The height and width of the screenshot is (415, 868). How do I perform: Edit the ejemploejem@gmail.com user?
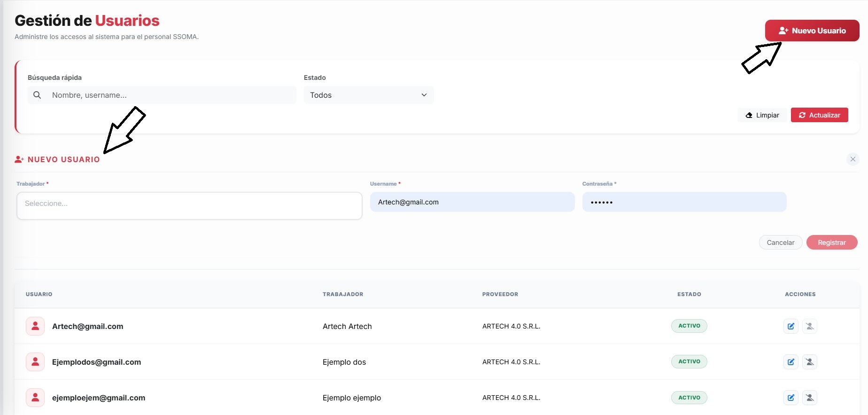(x=791, y=398)
